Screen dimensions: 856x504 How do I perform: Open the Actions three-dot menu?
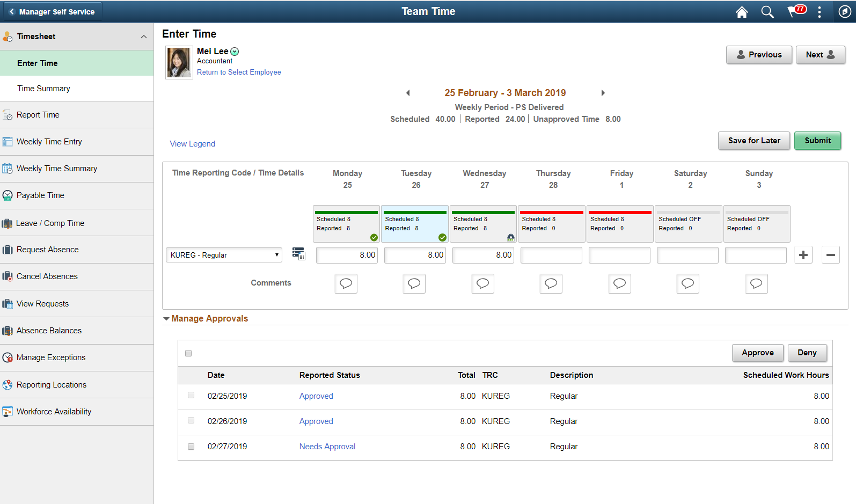coord(820,12)
